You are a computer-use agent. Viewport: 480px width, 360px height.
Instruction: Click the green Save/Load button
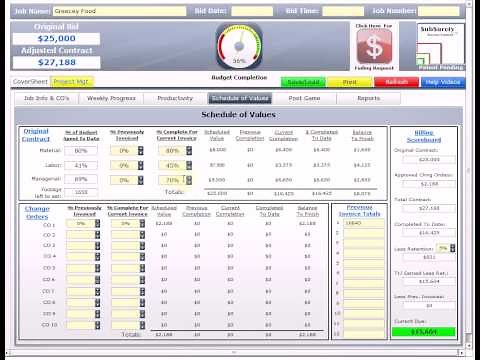(x=303, y=82)
